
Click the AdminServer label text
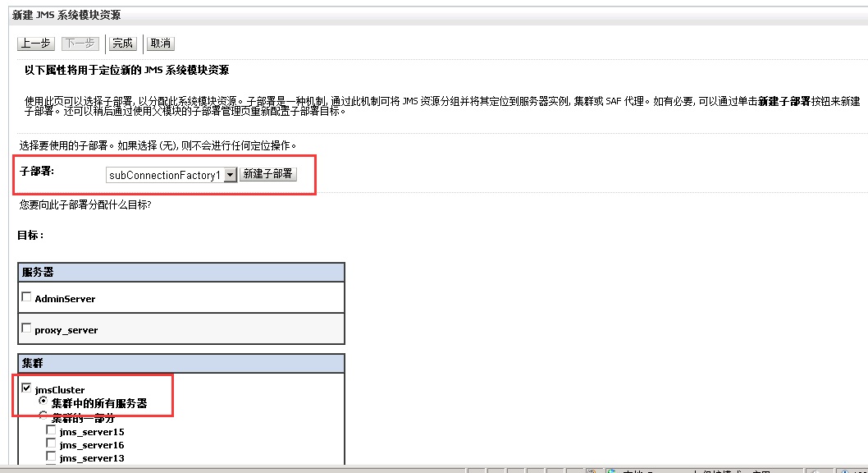coord(65,299)
